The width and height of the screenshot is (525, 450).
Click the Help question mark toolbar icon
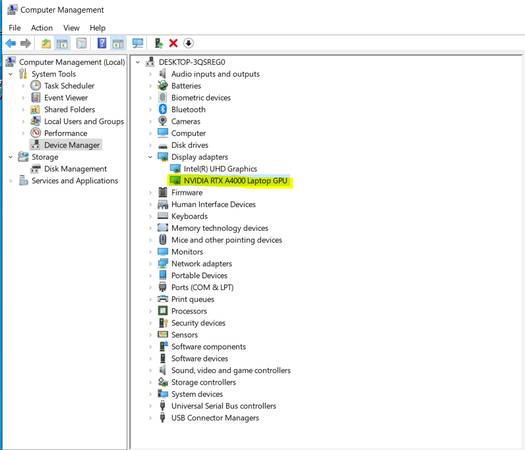click(102, 43)
